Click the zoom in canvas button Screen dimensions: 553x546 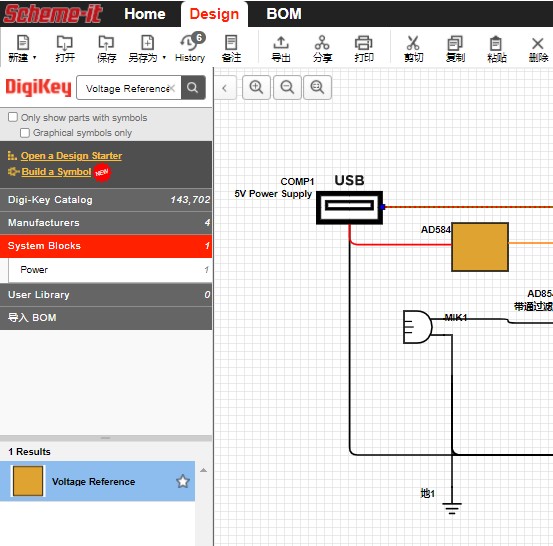[x=256, y=87]
